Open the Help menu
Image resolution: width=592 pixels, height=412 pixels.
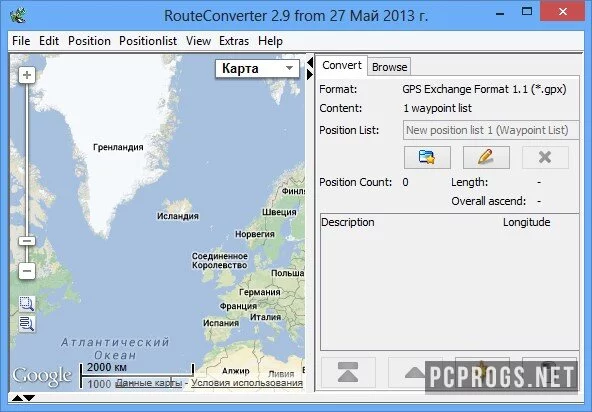coord(270,41)
